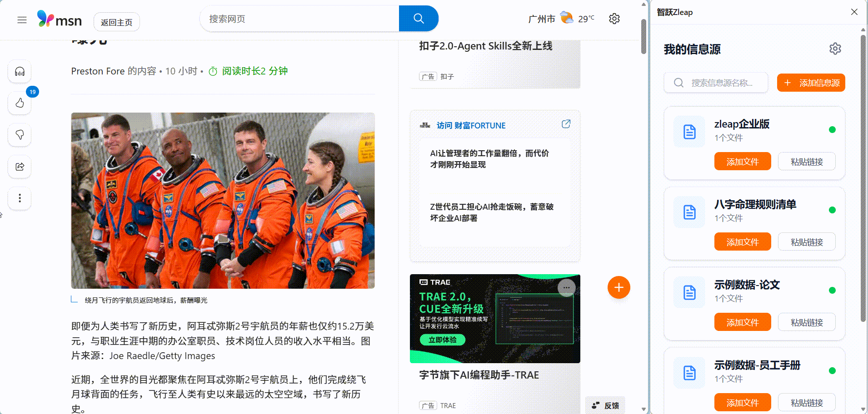Click the orange floating plus button
The width and height of the screenshot is (868, 414).
[x=619, y=287]
